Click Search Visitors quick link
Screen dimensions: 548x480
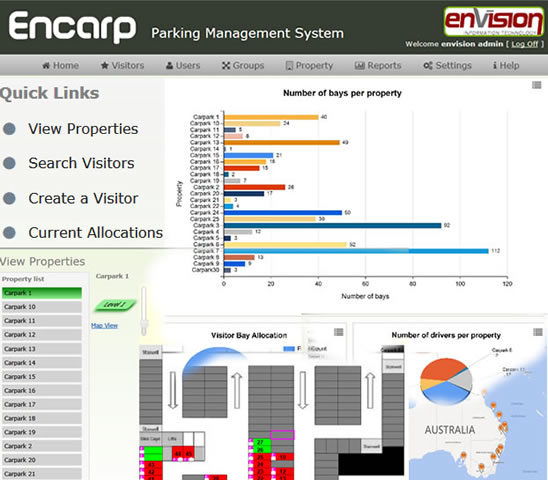(81, 163)
